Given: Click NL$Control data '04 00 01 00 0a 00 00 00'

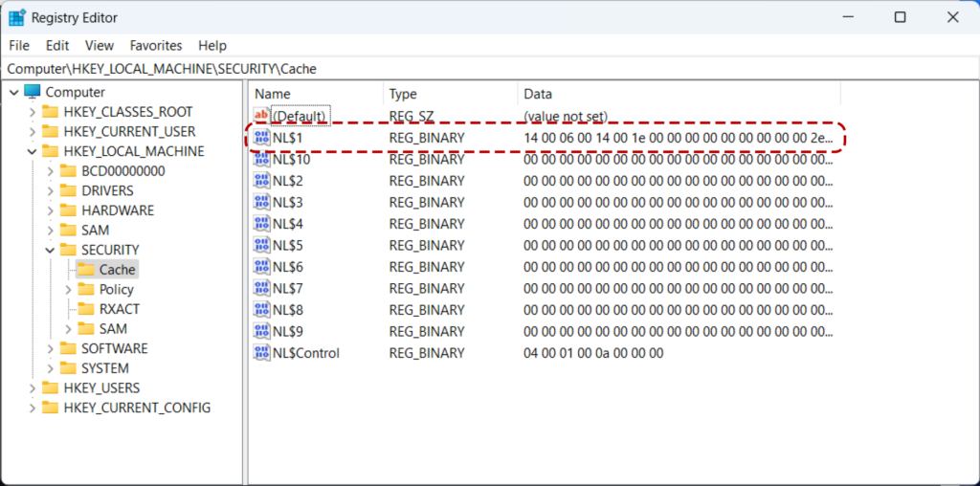Looking at the screenshot, I should click(x=593, y=353).
